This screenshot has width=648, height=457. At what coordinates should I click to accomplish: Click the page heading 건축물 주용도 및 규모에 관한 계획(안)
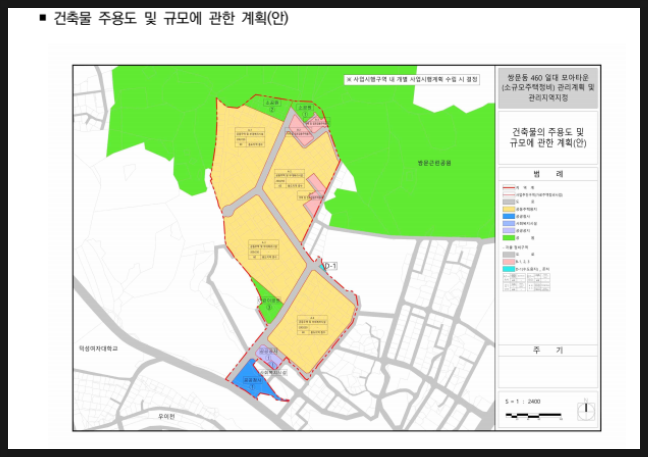pos(171,18)
